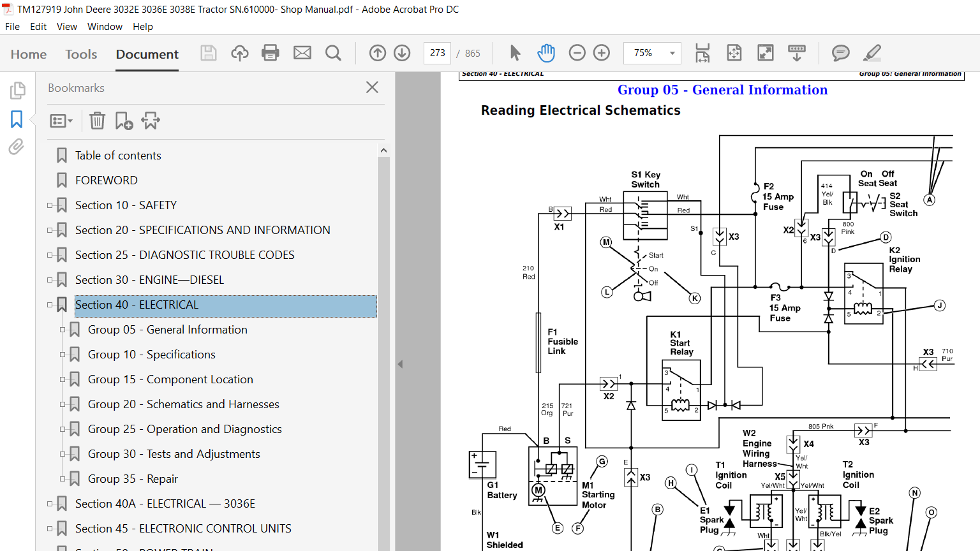Collapse Section 40 - ELECTRICAL bookmark
The width and height of the screenshot is (980, 551).
coord(50,305)
